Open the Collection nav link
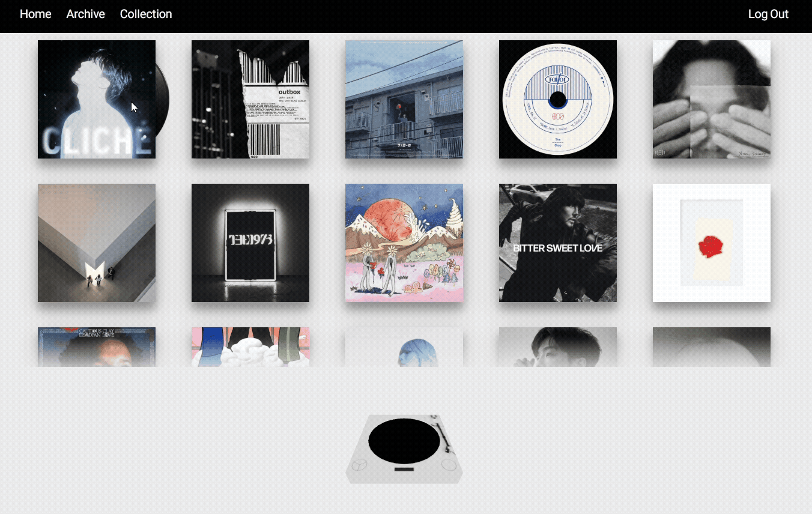The width and height of the screenshot is (812, 514). pyautogui.click(x=146, y=14)
